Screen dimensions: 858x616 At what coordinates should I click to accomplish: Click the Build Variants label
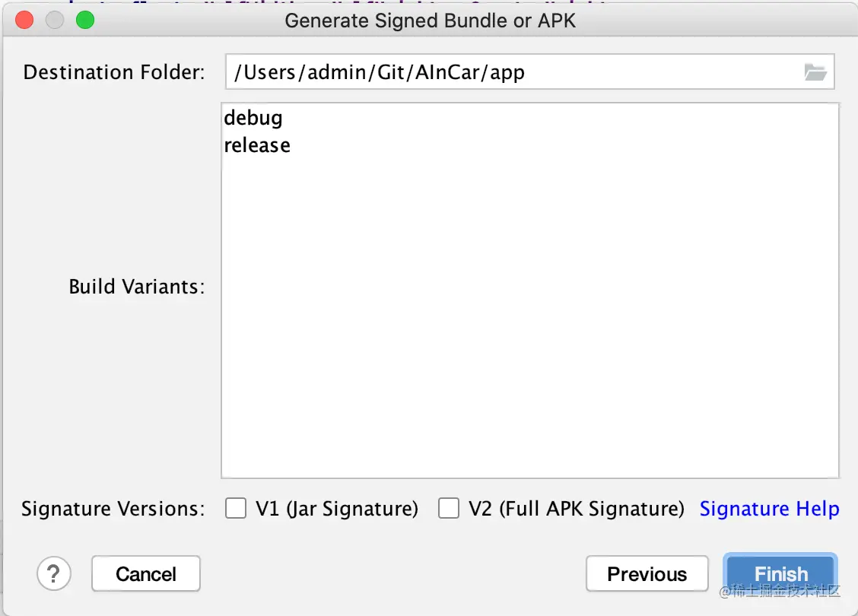137,287
